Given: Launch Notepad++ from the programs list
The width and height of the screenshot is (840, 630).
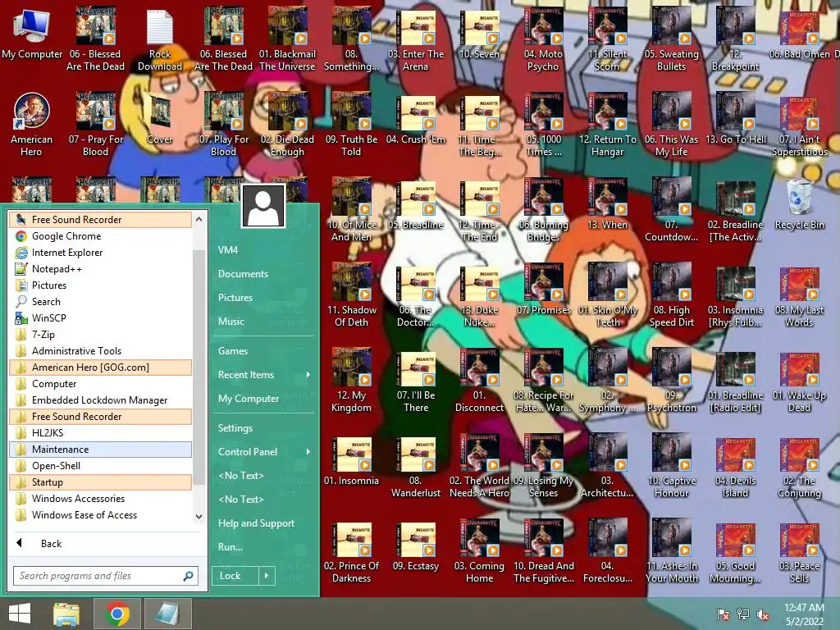Looking at the screenshot, I should tap(100, 269).
